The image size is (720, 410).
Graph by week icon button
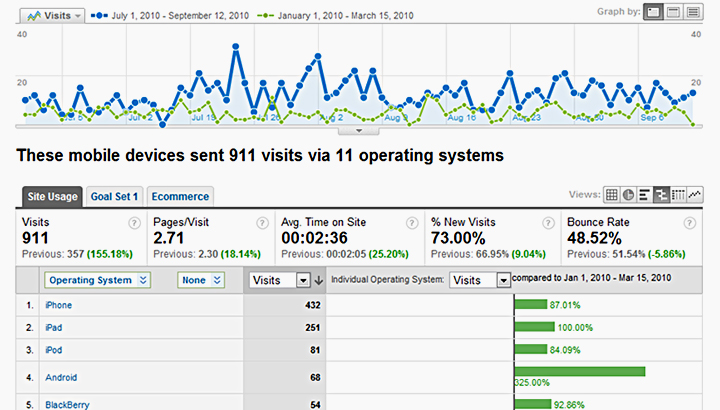pyautogui.click(x=673, y=12)
